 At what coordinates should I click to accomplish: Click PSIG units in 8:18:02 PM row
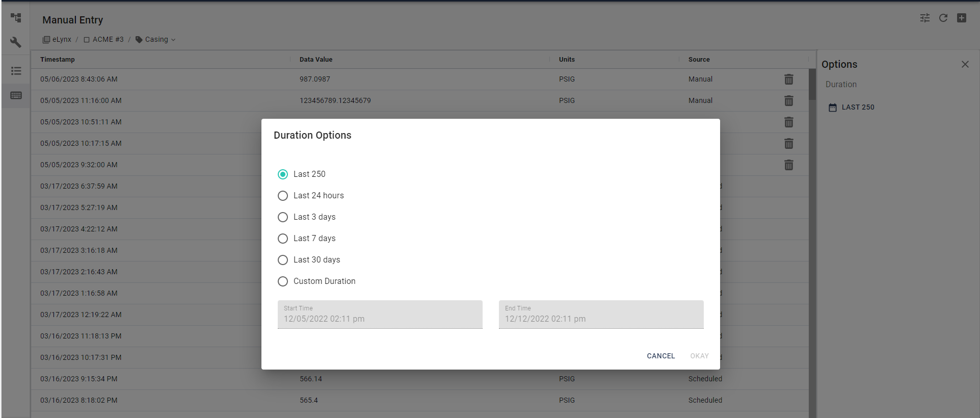click(567, 400)
